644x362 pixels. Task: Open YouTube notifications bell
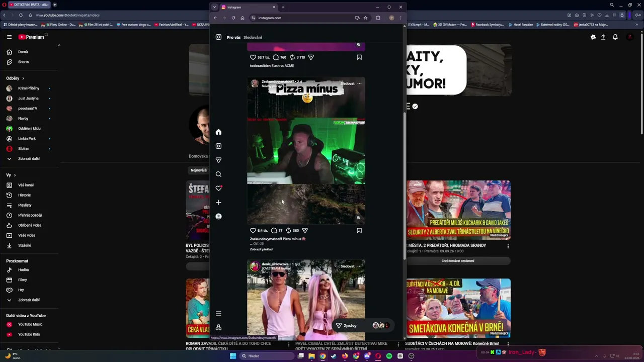pyautogui.click(x=615, y=37)
